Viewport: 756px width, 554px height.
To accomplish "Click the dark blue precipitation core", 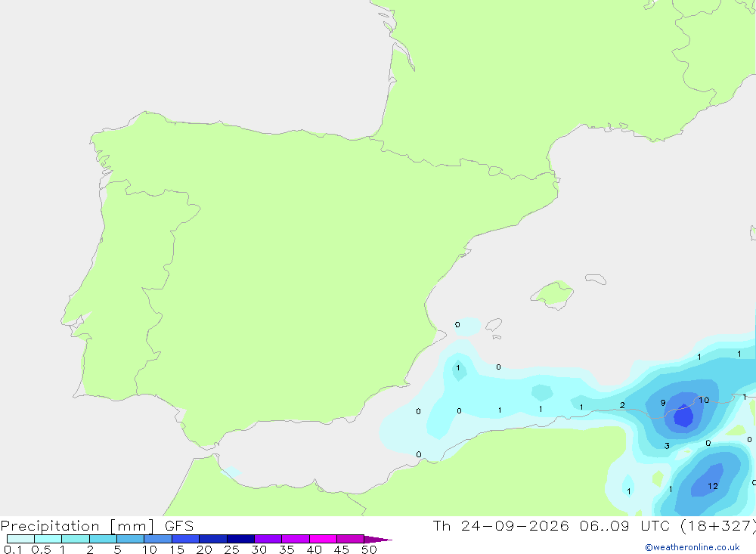I will point(683,416).
